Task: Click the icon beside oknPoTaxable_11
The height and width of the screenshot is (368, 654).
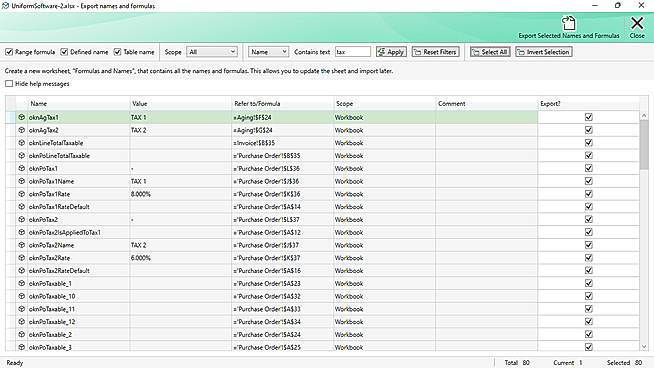Action: (22, 309)
